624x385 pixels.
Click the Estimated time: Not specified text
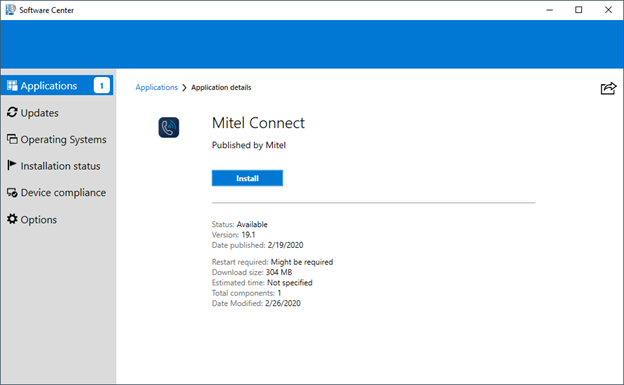click(x=262, y=283)
